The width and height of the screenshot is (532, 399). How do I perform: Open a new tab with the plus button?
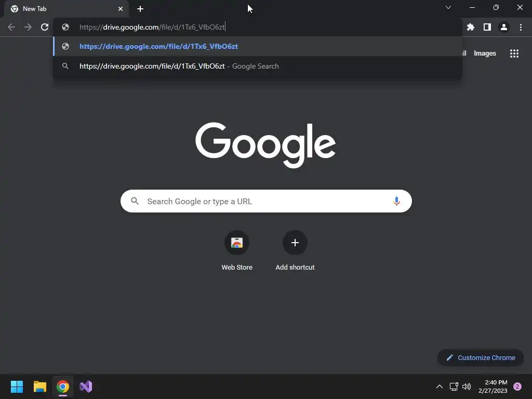(x=140, y=9)
